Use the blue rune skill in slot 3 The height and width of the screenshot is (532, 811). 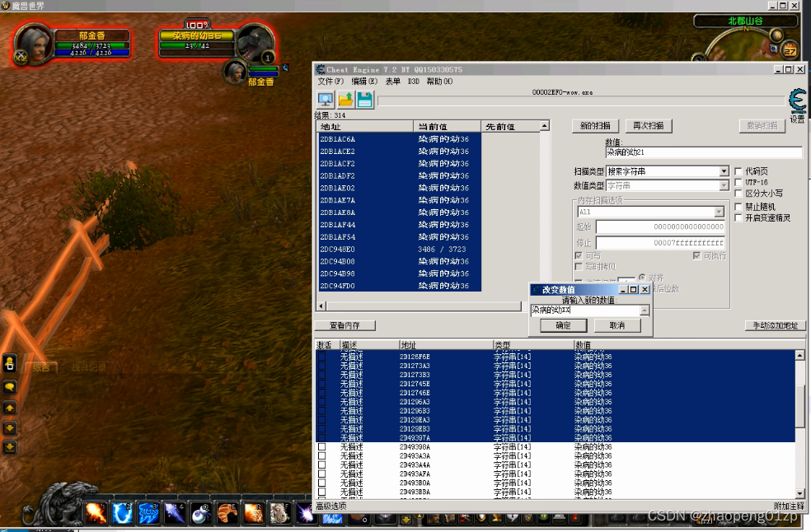pos(148,513)
